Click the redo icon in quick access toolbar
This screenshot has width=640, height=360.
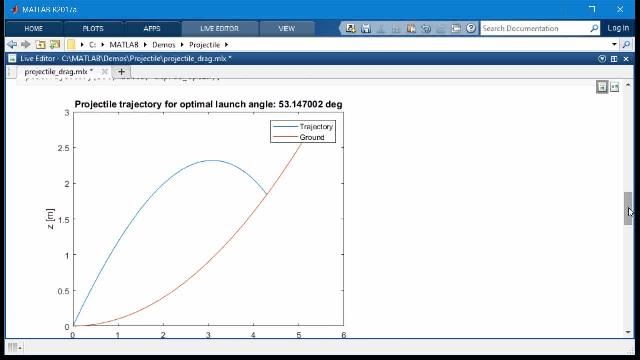tap(441, 28)
